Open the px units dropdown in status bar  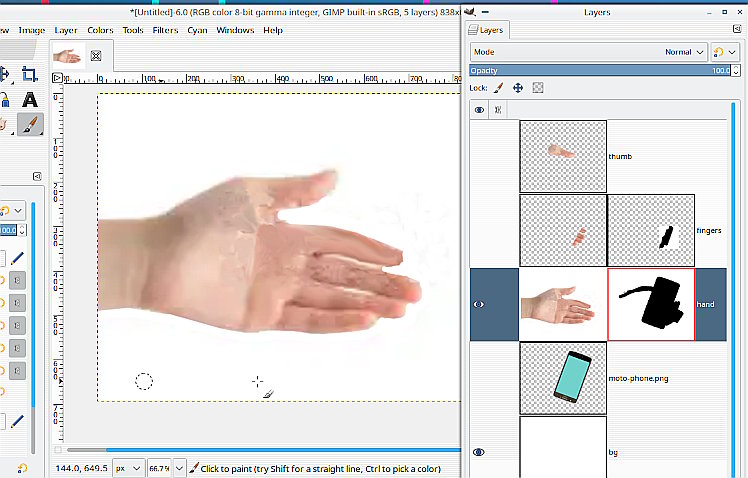click(x=128, y=468)
